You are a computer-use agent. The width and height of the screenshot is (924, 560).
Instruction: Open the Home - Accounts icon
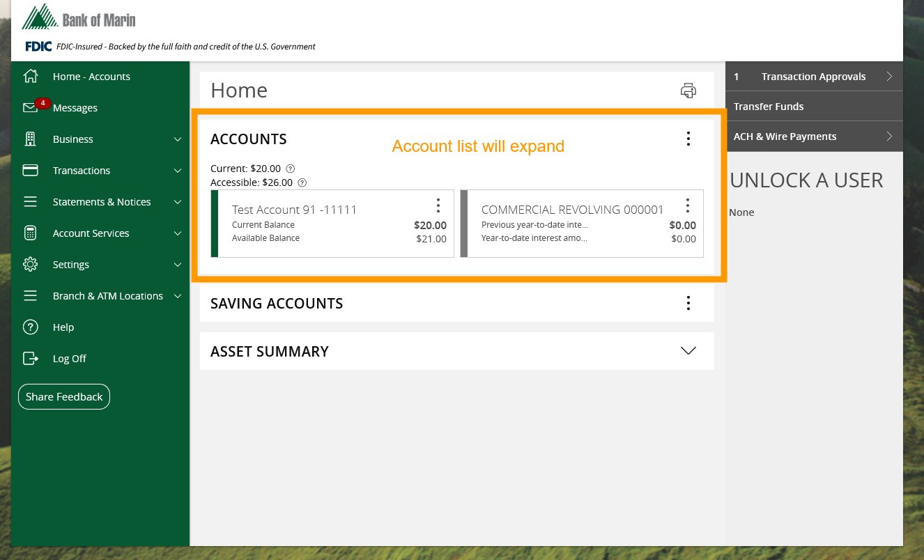[30, 76]
